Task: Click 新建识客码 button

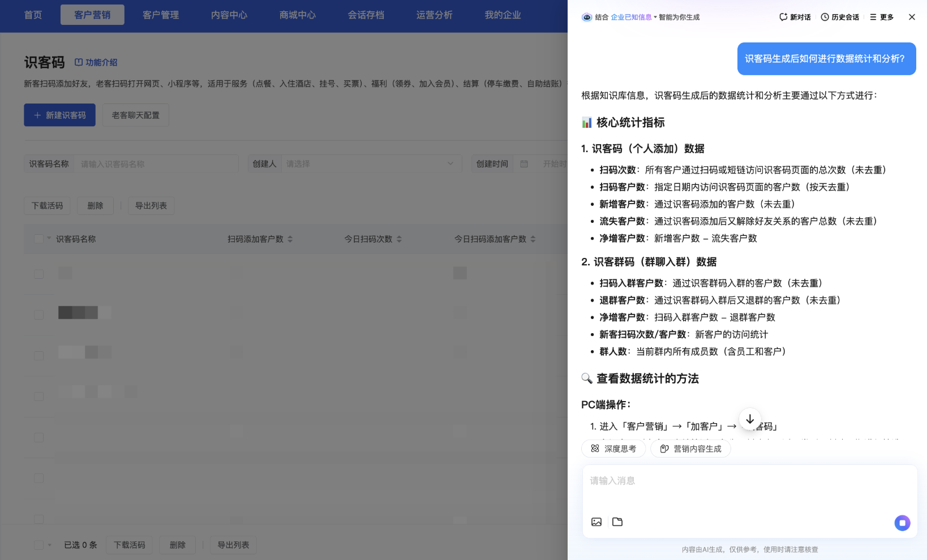Action: tap(59, 115)
